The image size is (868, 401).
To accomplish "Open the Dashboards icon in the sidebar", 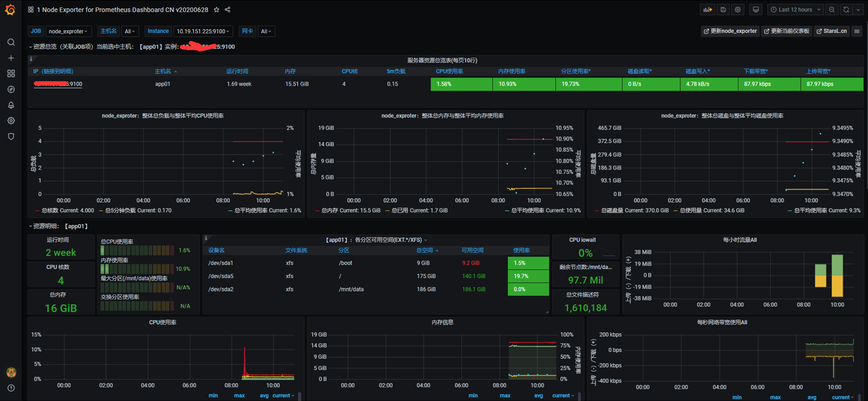I will (x=11, y=73).
